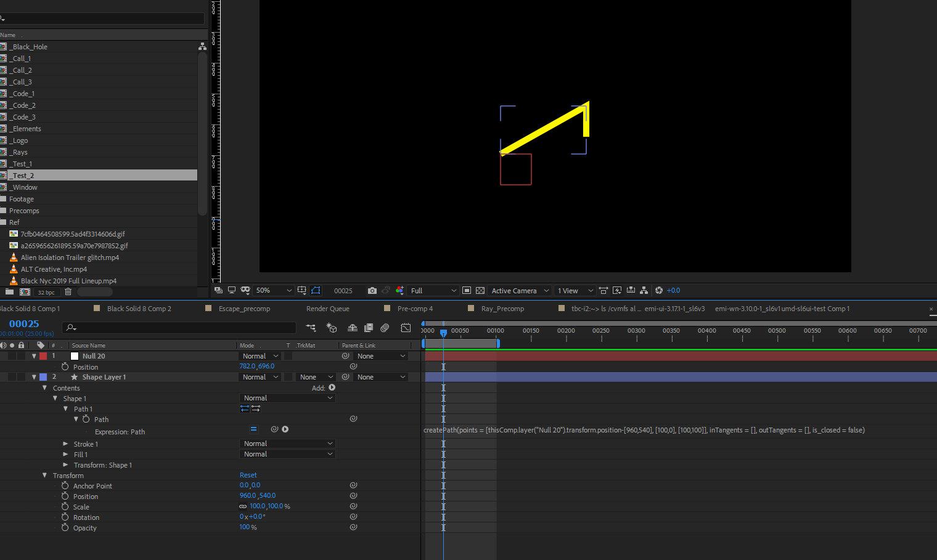Enable Draft 3D in timeline
The image size is (937, 560).
[x=332, y=328]
